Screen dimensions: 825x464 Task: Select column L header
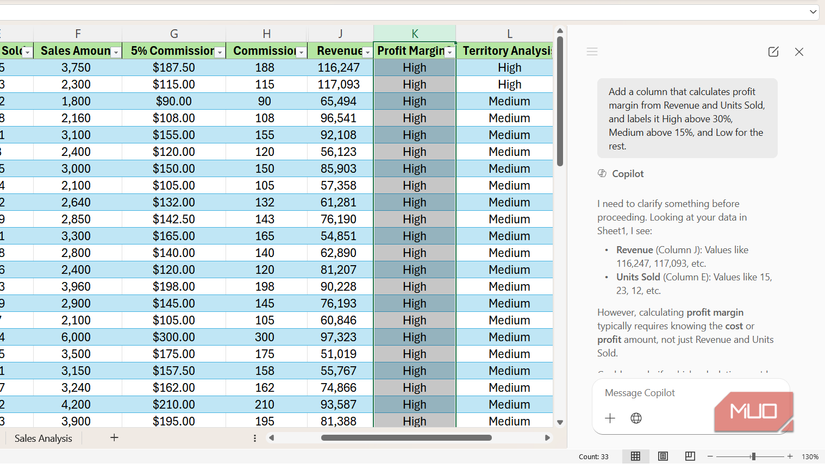[x=509, y=34]
